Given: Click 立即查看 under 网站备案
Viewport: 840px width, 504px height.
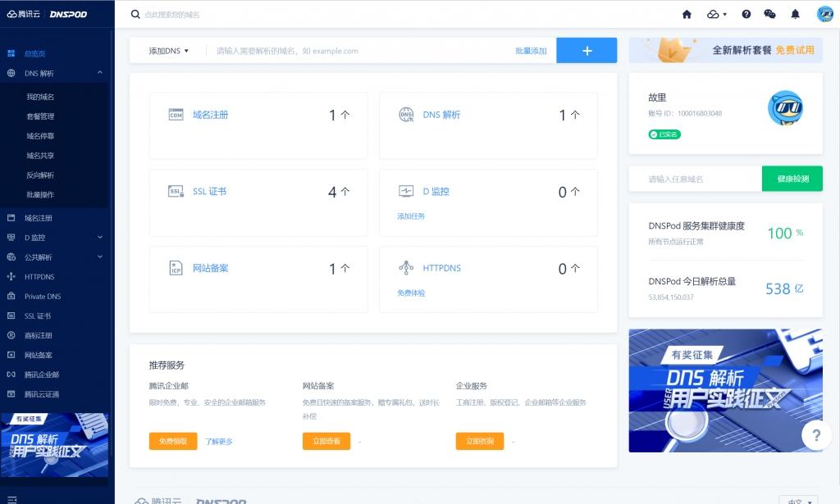Looking at the screenshot, I should 326,442.
